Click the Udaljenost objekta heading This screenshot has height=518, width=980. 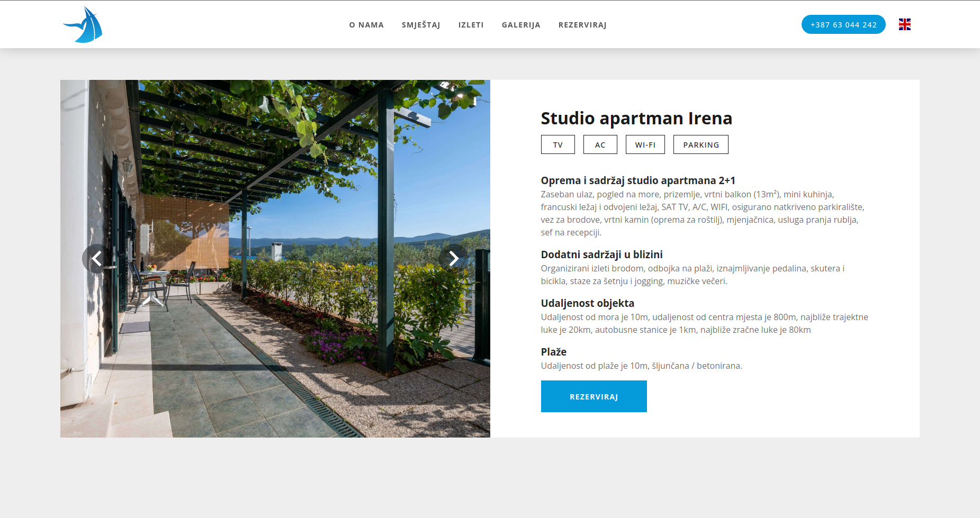point(588,303)
